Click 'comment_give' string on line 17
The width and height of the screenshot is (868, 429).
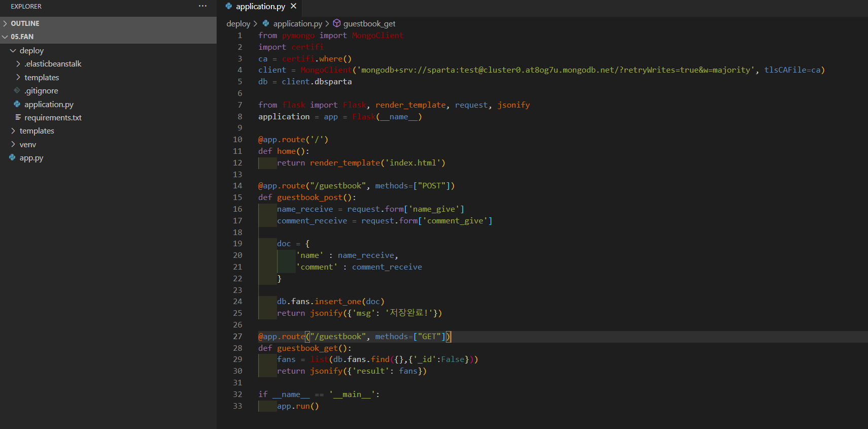455,221
